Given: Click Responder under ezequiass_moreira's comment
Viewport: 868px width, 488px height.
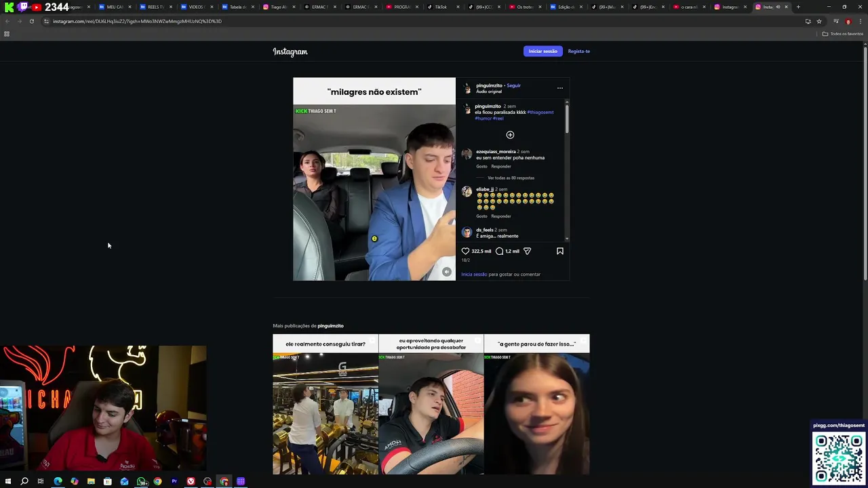Looking at the screenshot, I should pyautogui.click(x=501, y=166).
